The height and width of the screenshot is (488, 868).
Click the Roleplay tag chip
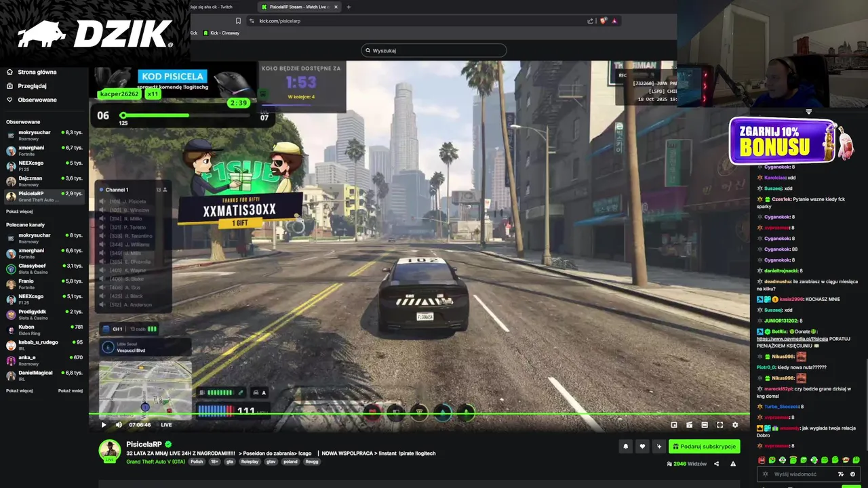(250, 462)
